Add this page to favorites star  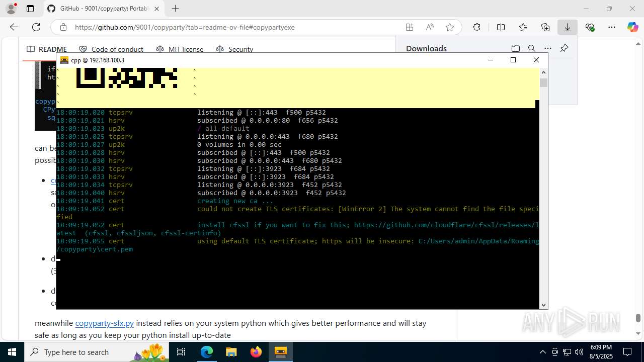click(450, 27)
